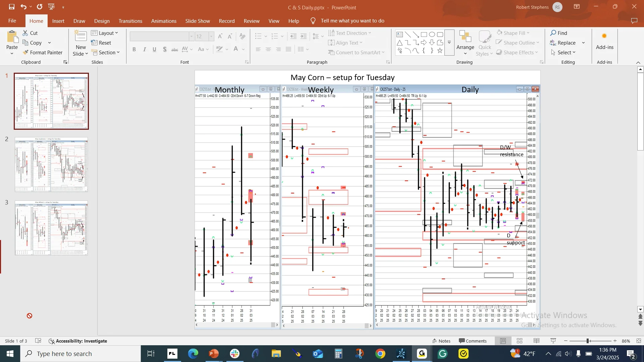This screenshot has width=644, height=362.
Task: Switch to the Slide Show tab
Action: click(x=198, y=21)
